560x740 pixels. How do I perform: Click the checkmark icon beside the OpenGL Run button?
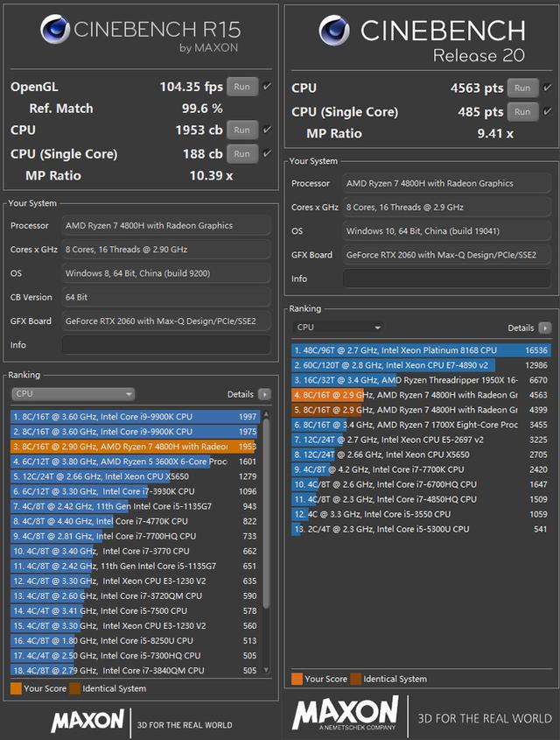pos(268,87)
